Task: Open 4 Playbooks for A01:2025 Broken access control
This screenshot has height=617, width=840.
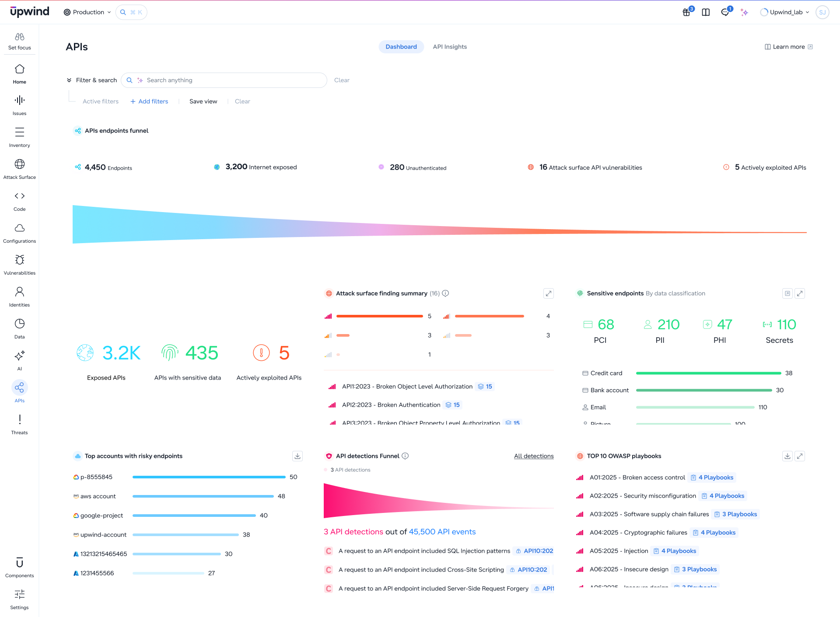Action: 712,478
